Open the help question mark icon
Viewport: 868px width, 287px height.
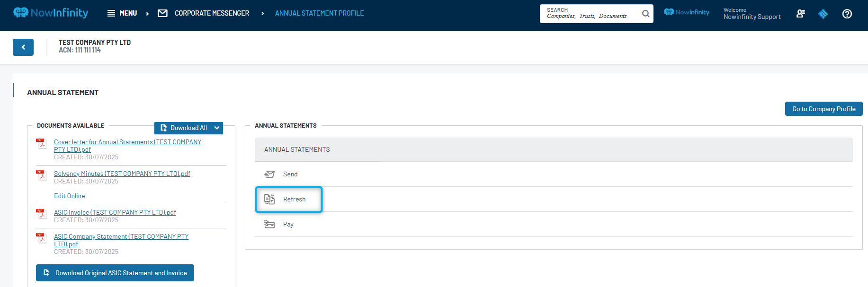[x=847, y=14]
